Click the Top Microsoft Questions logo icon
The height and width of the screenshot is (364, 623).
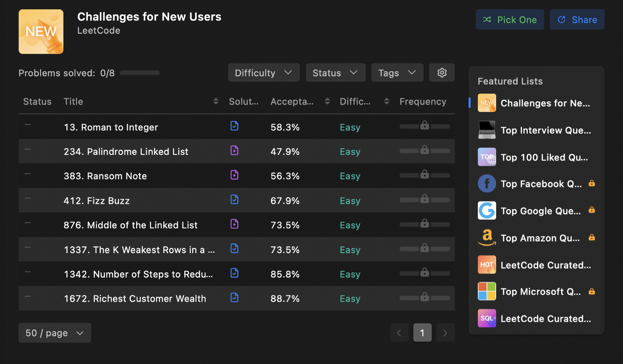click(486, 291)
